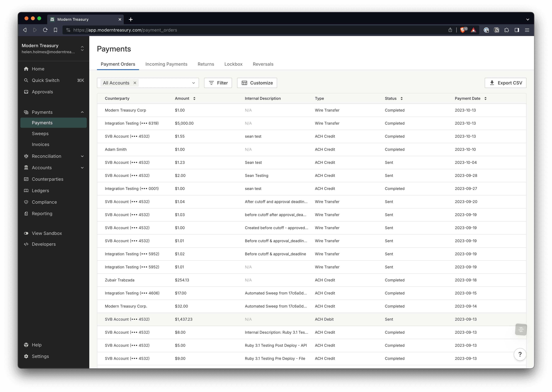Image resolution: width=552 pixels, height=392 pixels.
Task: Open the extensions puzzle piece icon
Action: coord(507,30)
